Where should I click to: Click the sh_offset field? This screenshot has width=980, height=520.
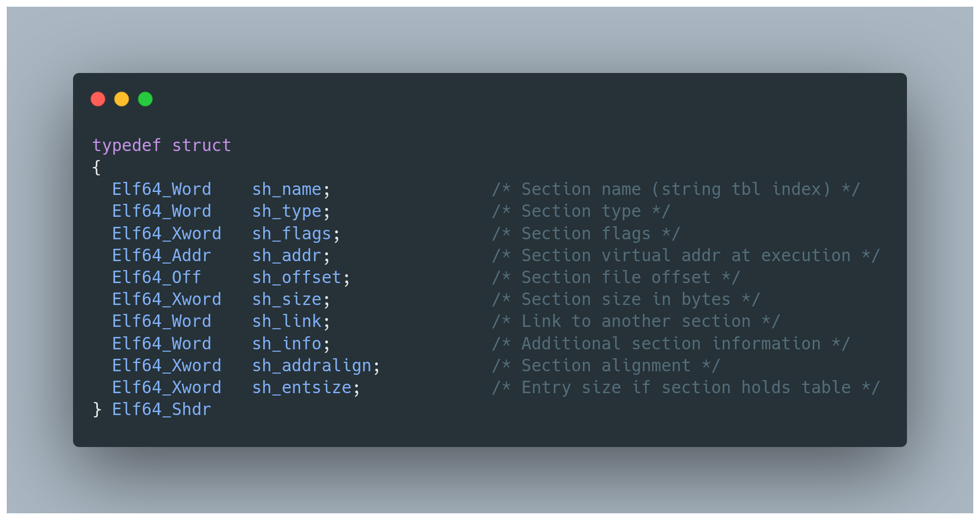(x=297, y=278)
